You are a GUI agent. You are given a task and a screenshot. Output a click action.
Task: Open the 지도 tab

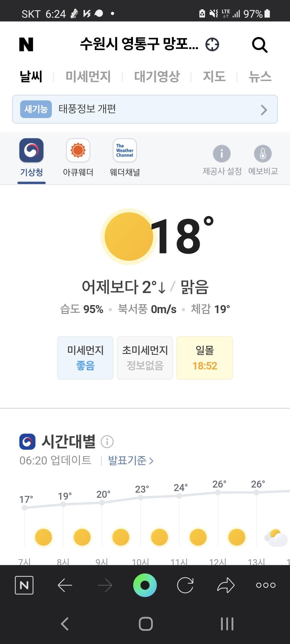tap(214, 76)
